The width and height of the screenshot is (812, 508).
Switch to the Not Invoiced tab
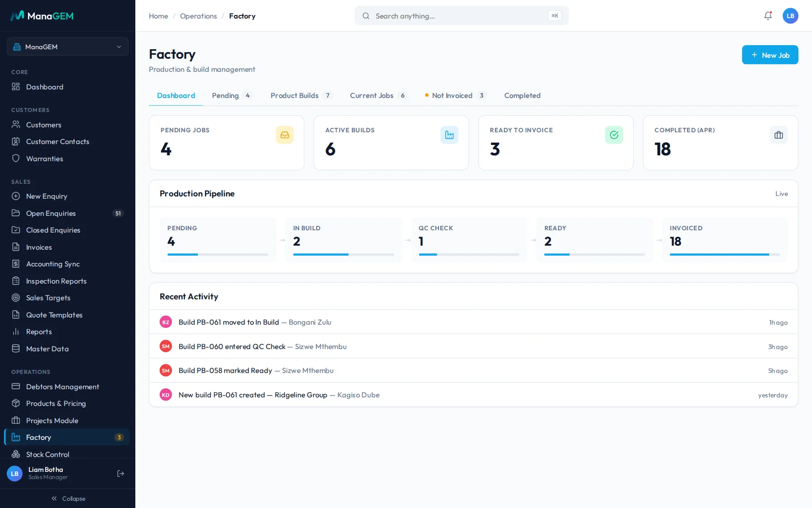coord(456,96)
